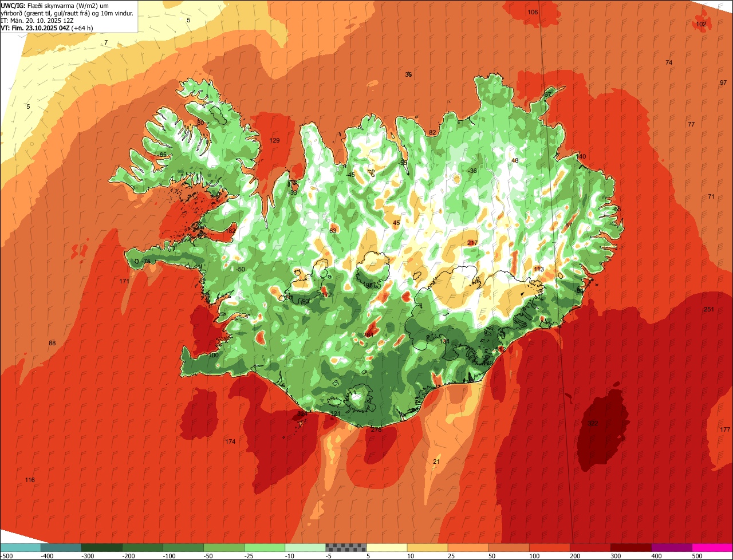Click the dark red legend swatch labeled 300
This screenshot has width=733, height=560.
click(x=631, y=547)
